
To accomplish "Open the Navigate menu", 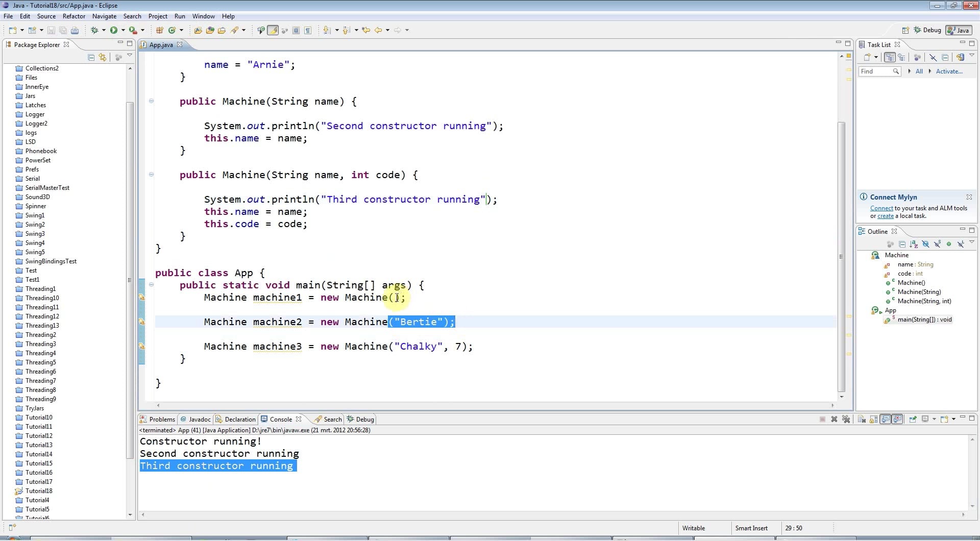I will [104, 16].
